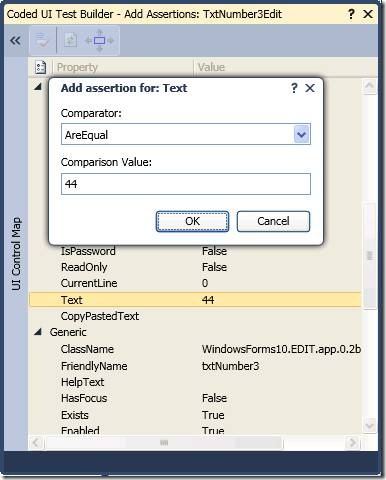
Task: Click the help icon in assertion dialog
Action: coord(294,88)
